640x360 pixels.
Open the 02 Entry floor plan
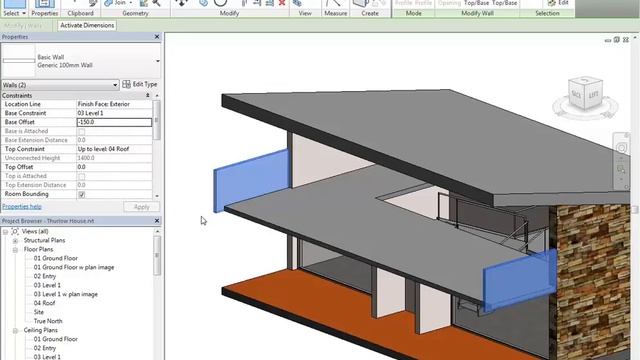(45, 276)
